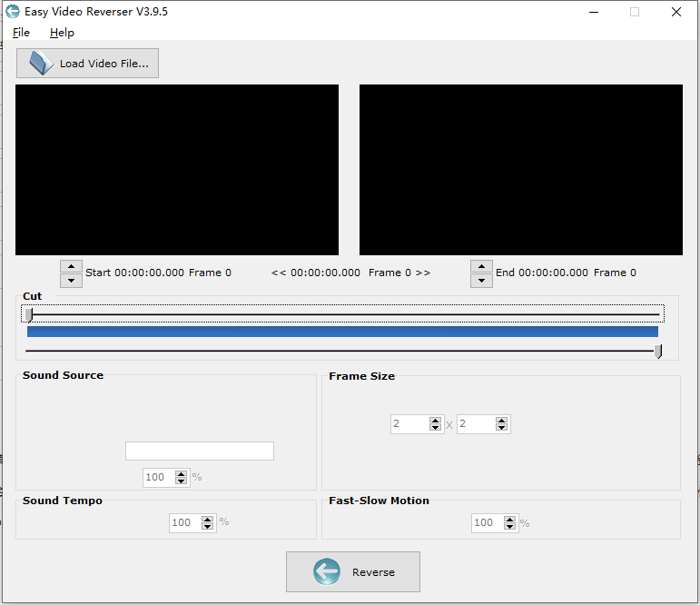Decrease Frame Size height value

[x=501, y=428]
